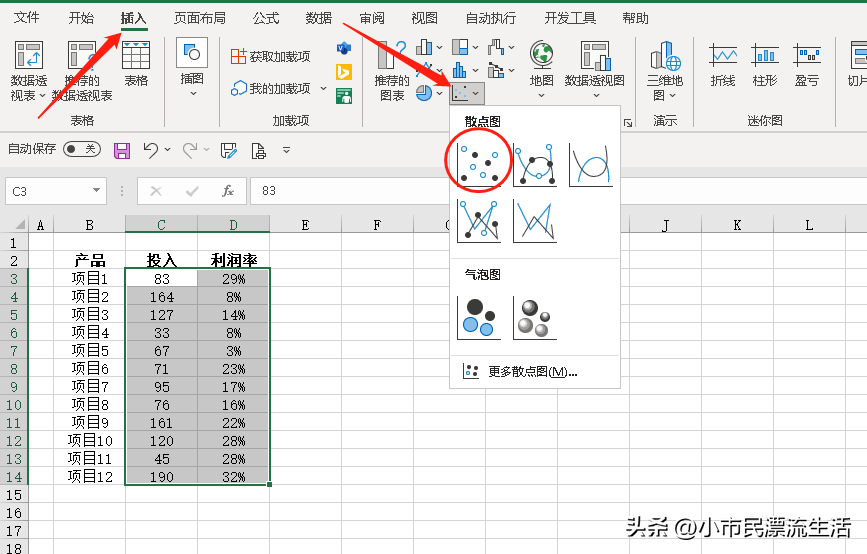Click the redo arrow

(190, 150)
